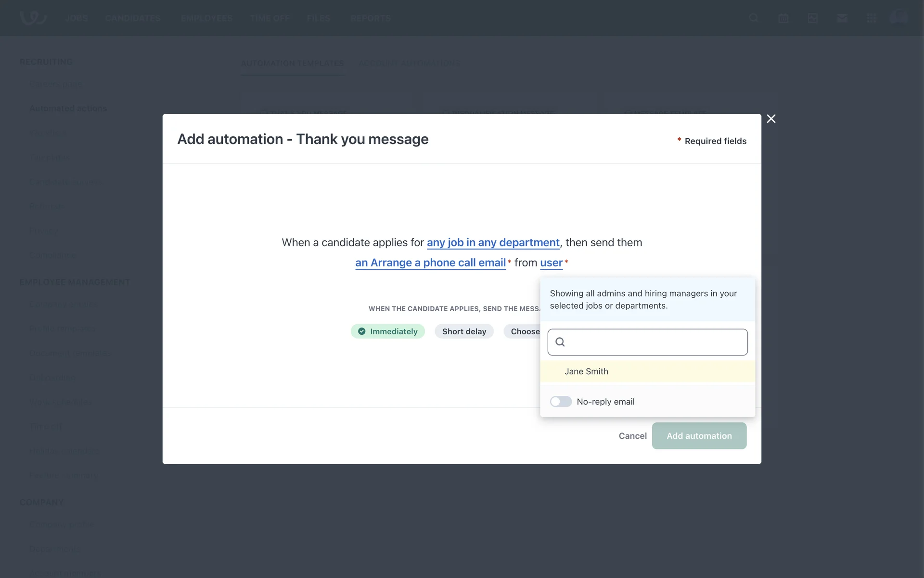
Task: Click the search magnifier icon in dropdown field
Action: [x=560, y=342]
